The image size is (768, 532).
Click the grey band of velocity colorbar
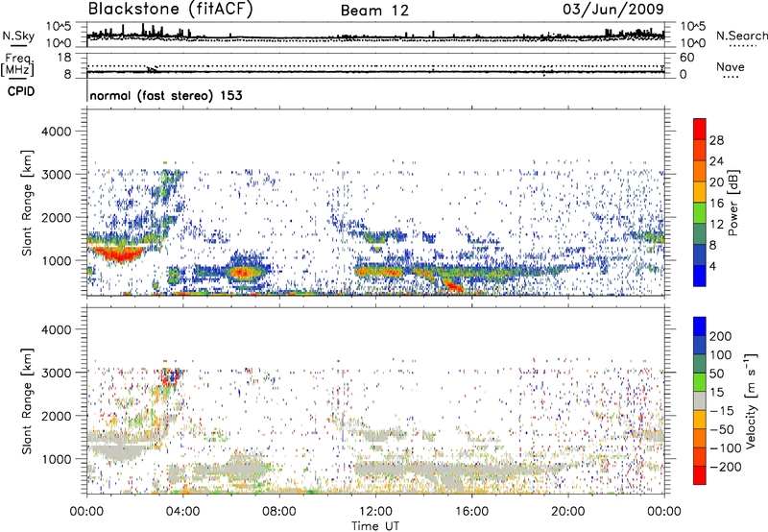tap(700, 401)
